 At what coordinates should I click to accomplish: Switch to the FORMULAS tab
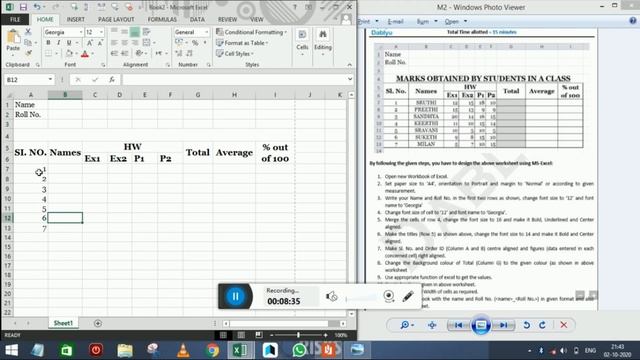(162, 19)
